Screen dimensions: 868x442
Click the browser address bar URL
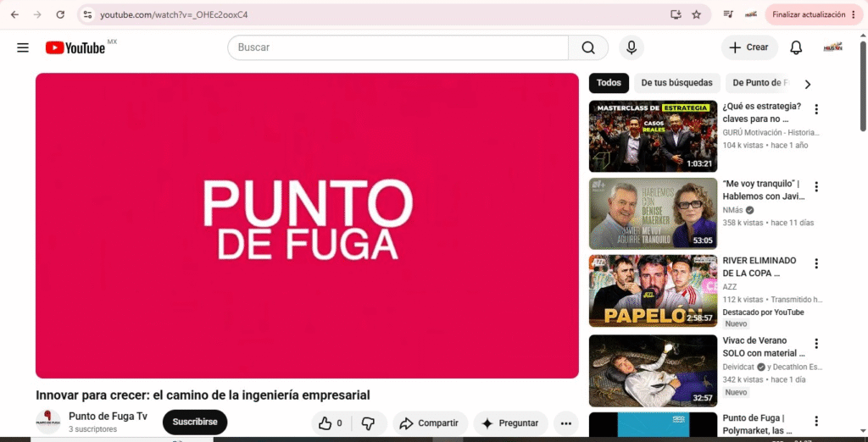pyautogui.click(x=174, y=15)
